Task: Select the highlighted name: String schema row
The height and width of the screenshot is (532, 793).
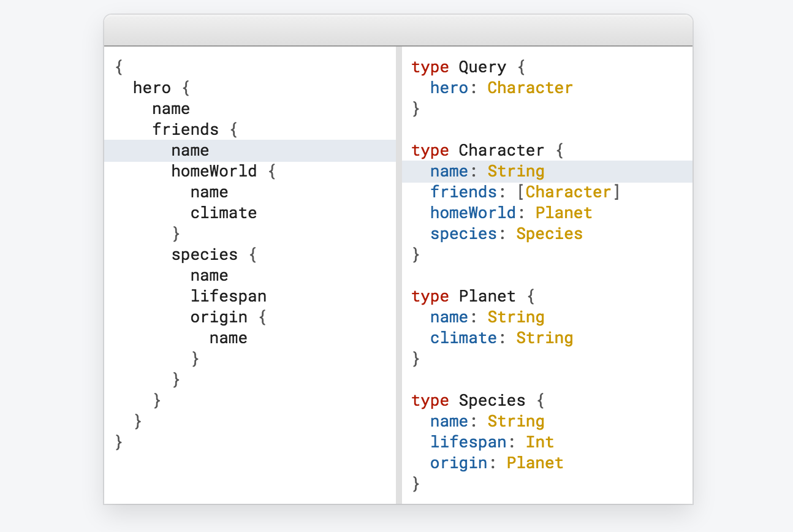Action: pyautogui.click(x=487, y=171)
